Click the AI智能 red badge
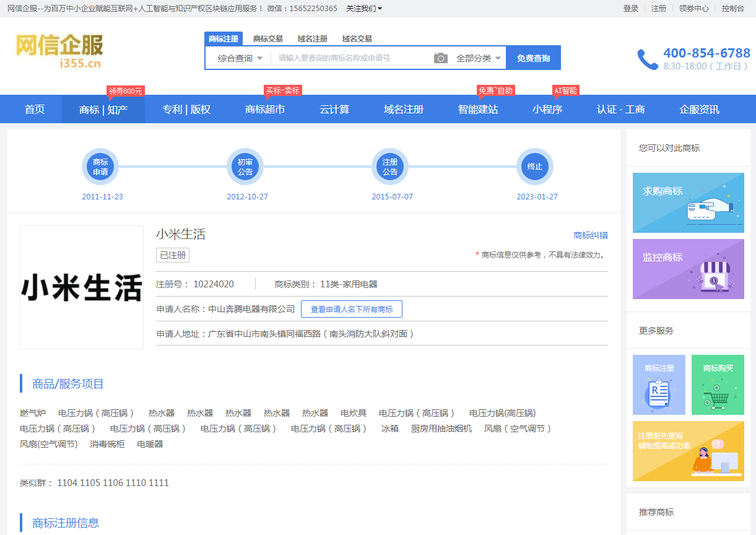Screen dimensions: 756x535 click(566, 91)
